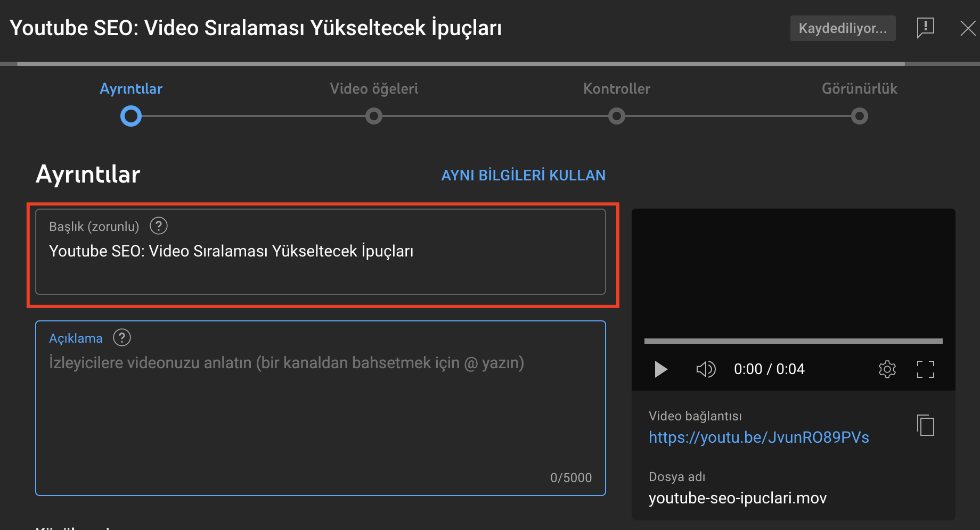The height and width of the screenshot is (530, 980).
Task: Play the video preview
Action: tap(660, 369)
